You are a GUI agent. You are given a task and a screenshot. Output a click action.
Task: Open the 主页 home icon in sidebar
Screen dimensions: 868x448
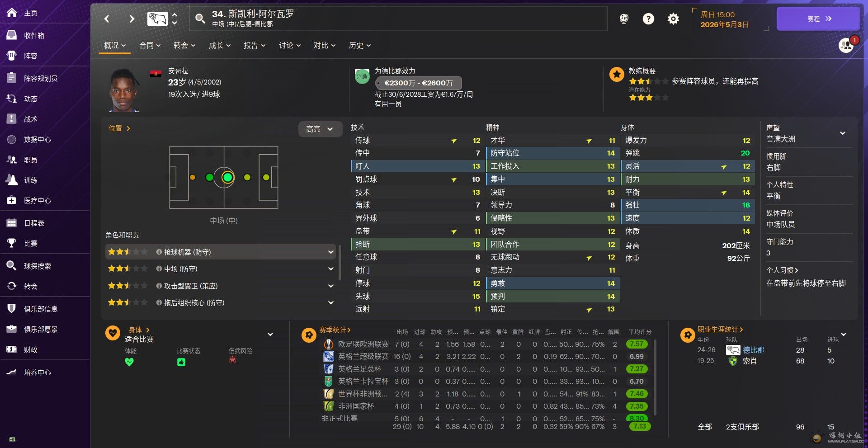pos(12,13)
